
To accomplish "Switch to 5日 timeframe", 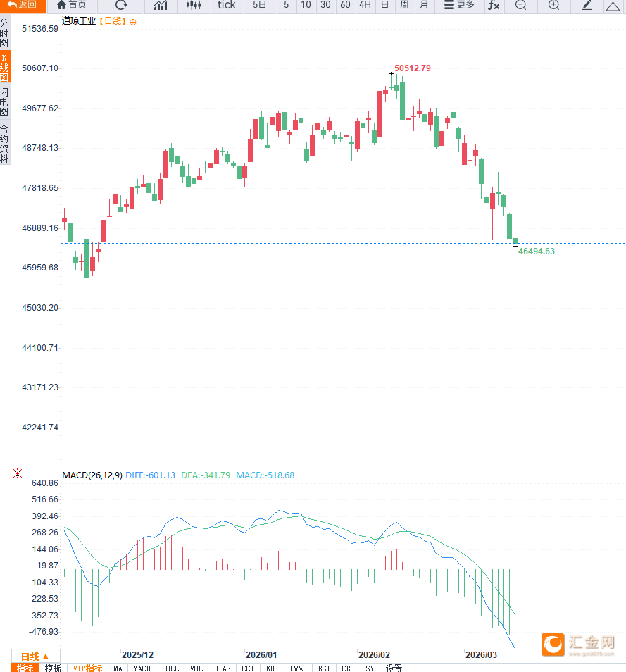I will click(x=260, y=5).
